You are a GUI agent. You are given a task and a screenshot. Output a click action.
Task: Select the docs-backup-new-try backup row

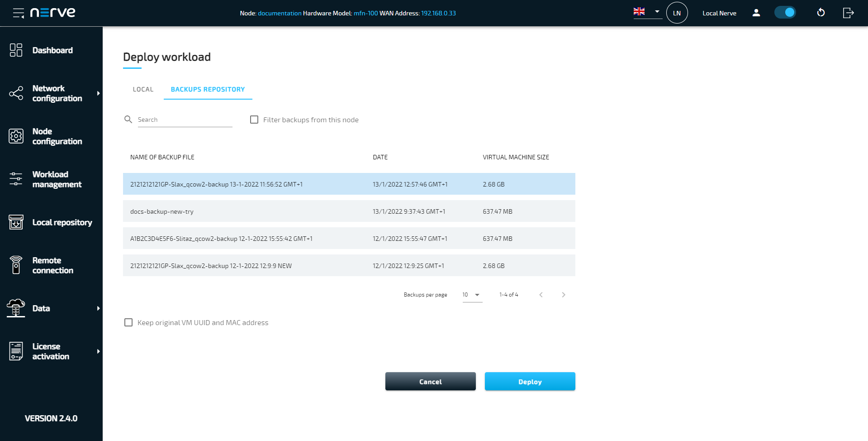271,211
